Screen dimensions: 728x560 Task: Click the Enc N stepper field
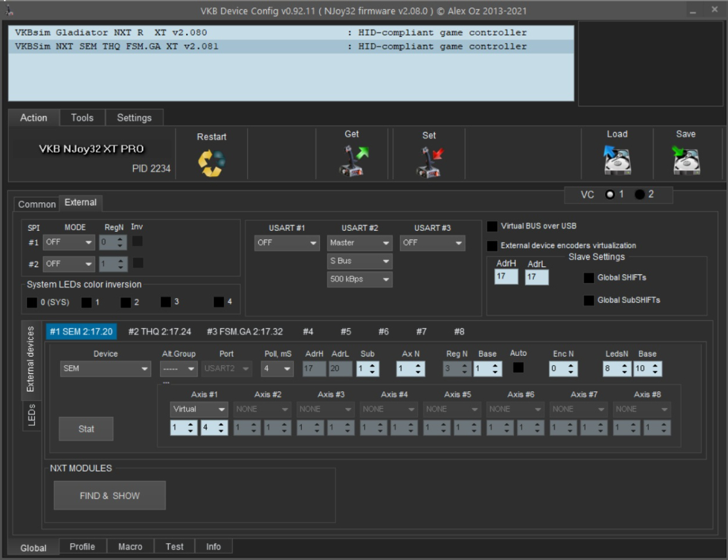(563, 369)
